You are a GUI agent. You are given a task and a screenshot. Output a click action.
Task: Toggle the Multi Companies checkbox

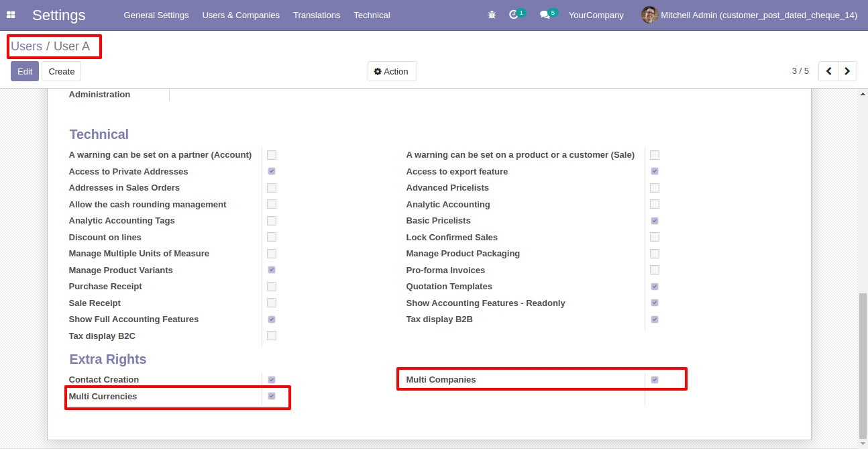pyautogui.click(x=655, y=380)
